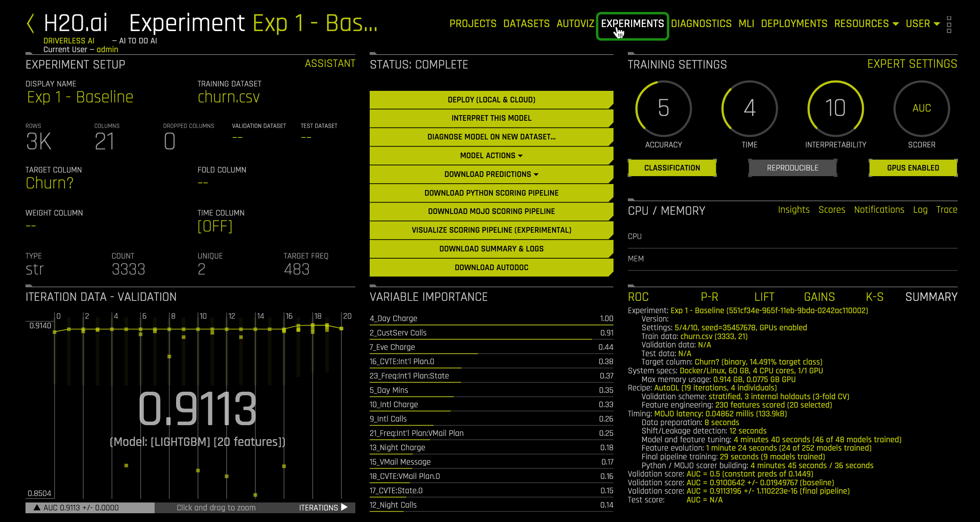Open the AUTOVIZ page
The image size is (980, 522).
(575, 24)
